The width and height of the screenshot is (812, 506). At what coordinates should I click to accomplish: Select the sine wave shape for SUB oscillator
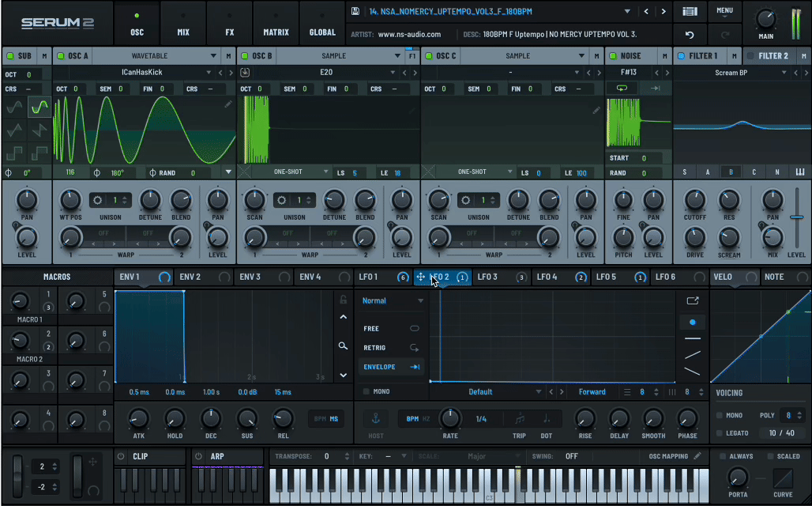click(x=14, y=108)
